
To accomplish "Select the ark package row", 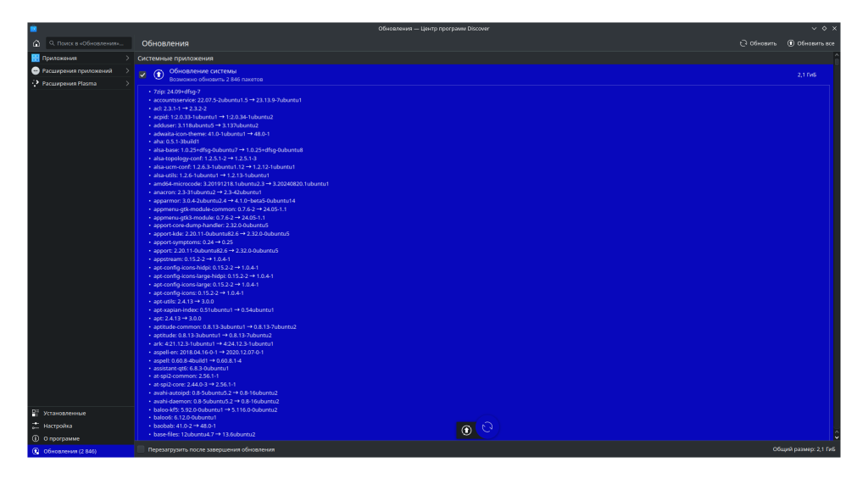I will point(213,344).
